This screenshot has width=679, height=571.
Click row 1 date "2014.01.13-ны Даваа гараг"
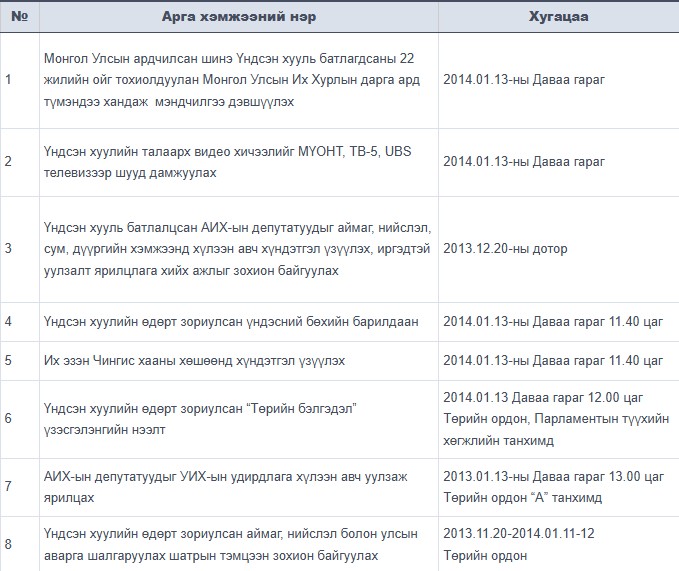point(524,80)
